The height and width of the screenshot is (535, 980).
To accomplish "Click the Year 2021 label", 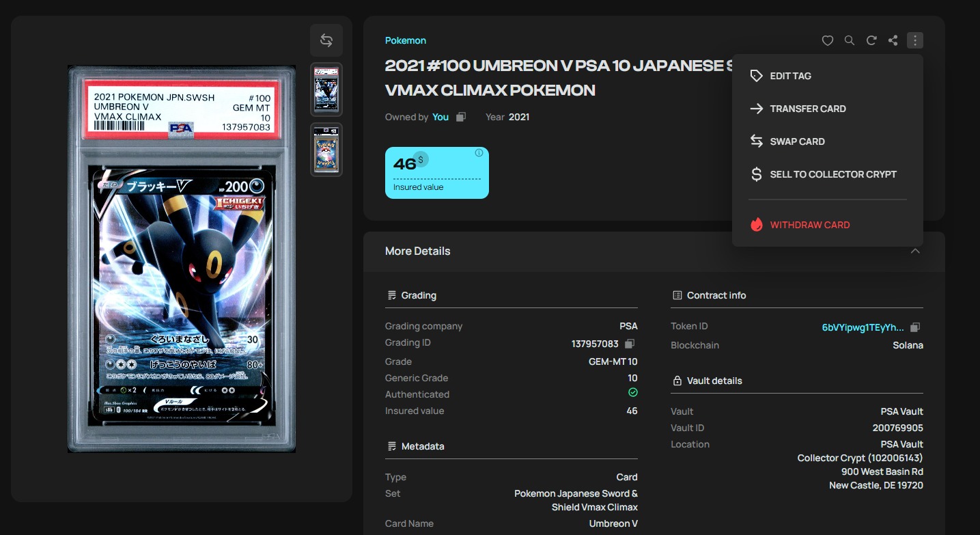I will 507,117.
